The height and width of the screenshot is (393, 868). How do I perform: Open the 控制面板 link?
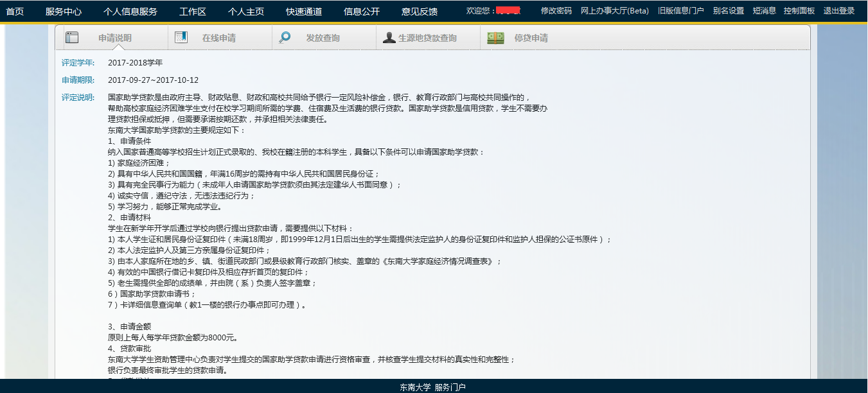[799, 11]
